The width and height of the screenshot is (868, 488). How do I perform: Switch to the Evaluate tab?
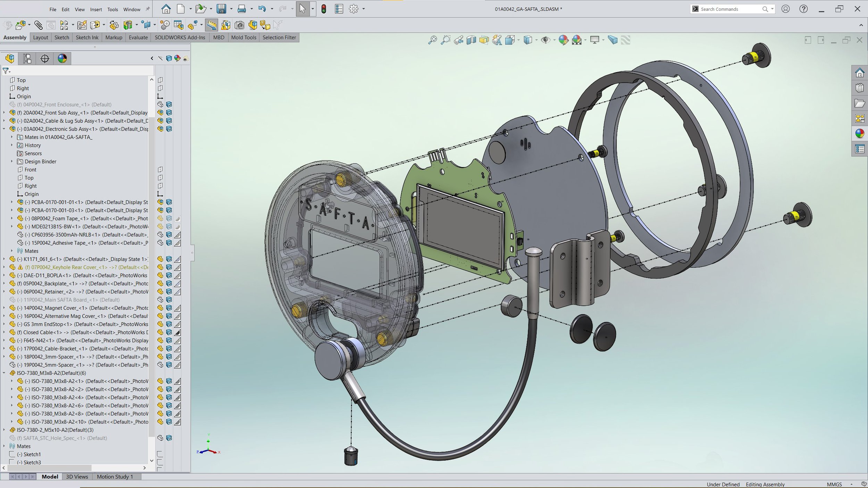138,37
